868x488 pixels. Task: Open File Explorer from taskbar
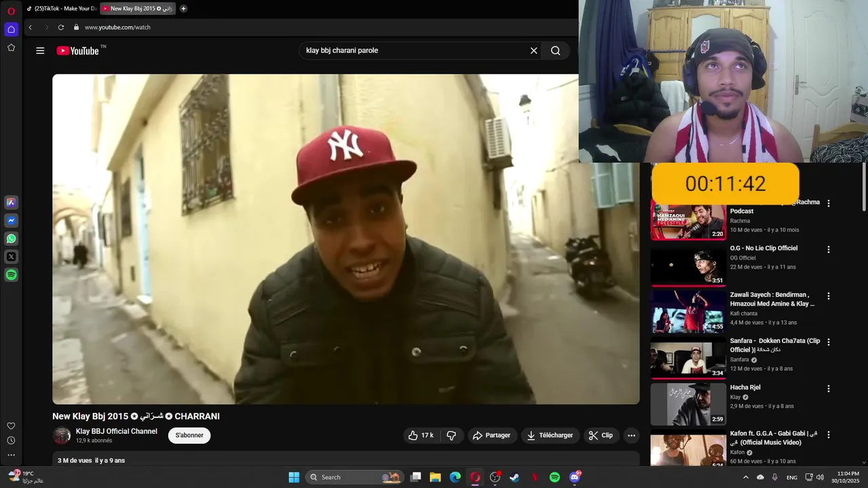pos(435,477)
